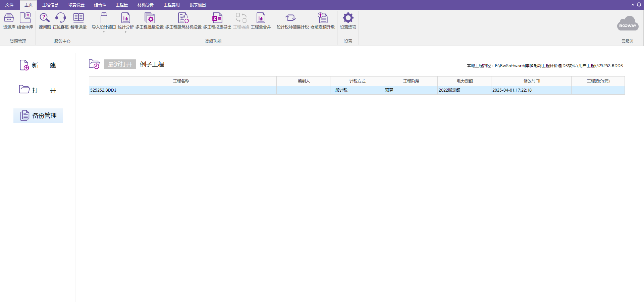Image resolution: width=644 pixels, height=302 pixels.
Task: Click the 预算 stage cell
Action: click(411, 90)
